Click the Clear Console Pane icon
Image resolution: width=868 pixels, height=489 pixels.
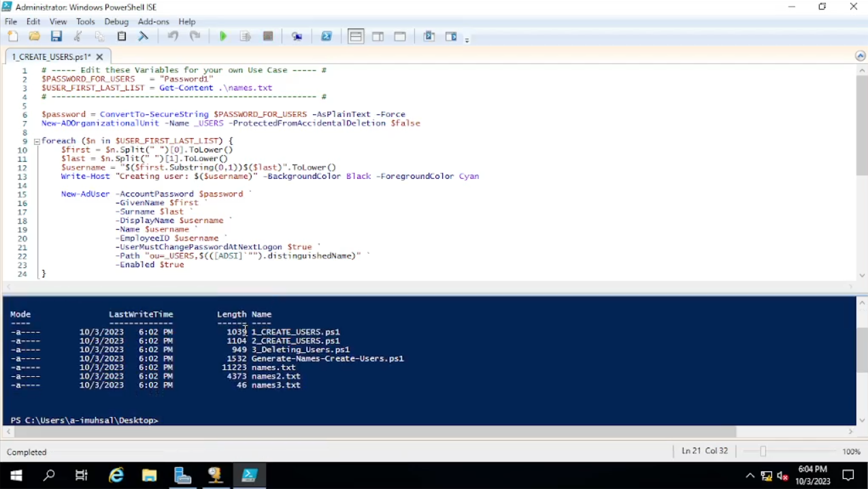(144, 37)
